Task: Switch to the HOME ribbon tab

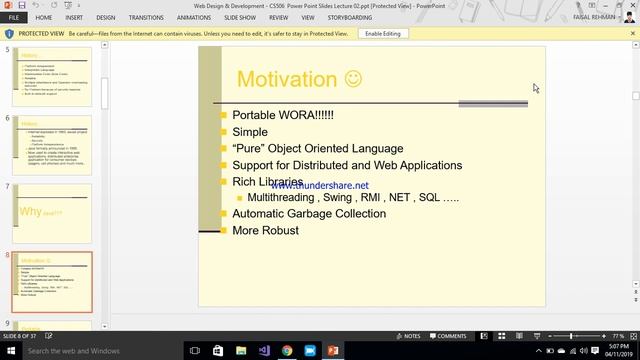Action: (x=44, y=18)
